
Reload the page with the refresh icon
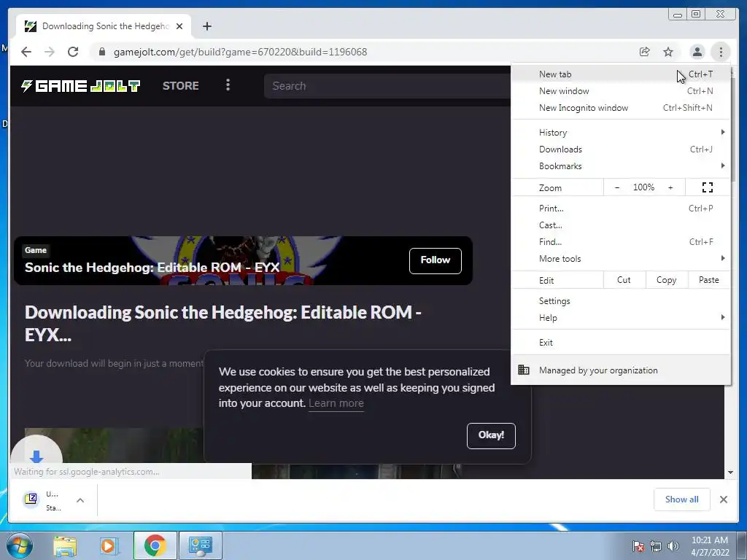point(73,52)
